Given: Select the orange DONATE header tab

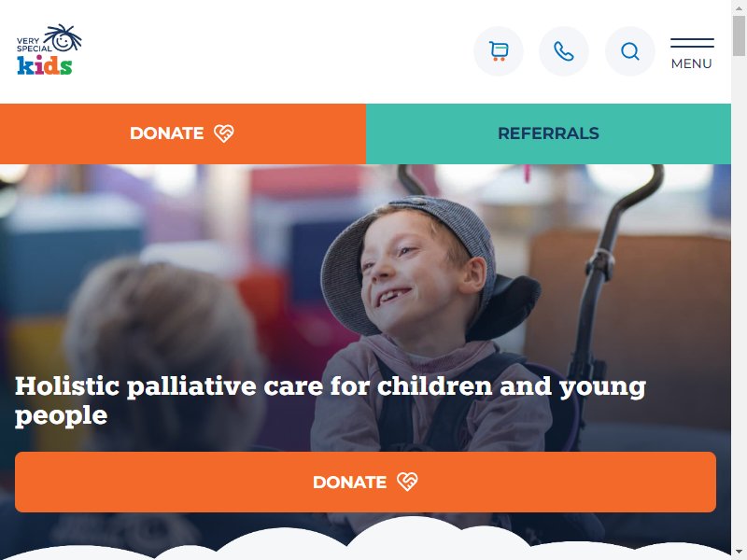Looking at the screenshot, I should point(183,133).
